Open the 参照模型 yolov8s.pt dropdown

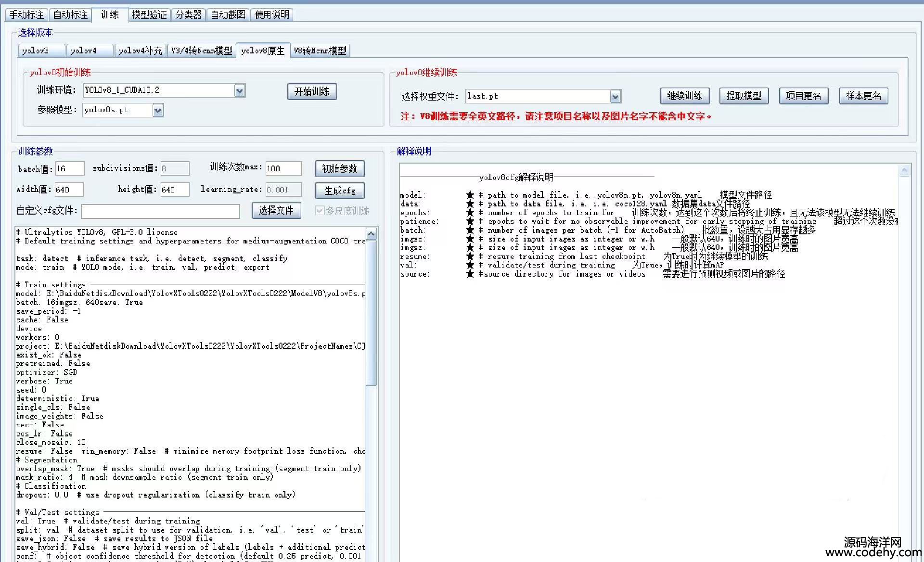[x=158, y=110]
